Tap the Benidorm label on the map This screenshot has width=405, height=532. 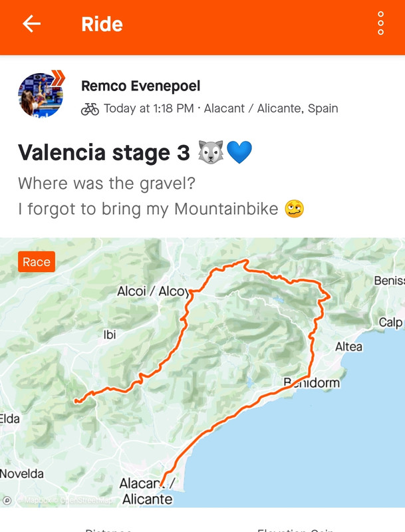[x=311, y=382]
